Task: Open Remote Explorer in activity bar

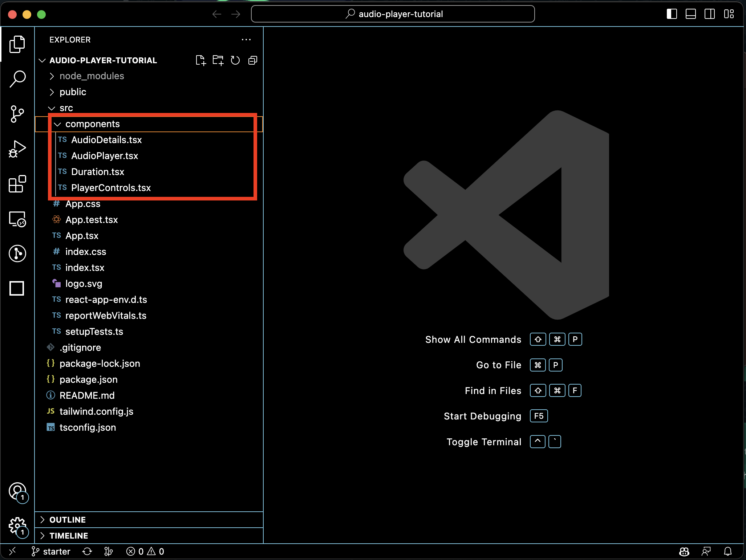Action: point(17,219)
